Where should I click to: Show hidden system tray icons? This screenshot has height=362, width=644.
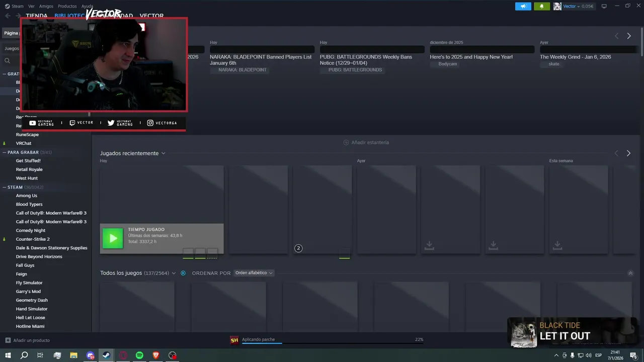click(x=556, y=355)
